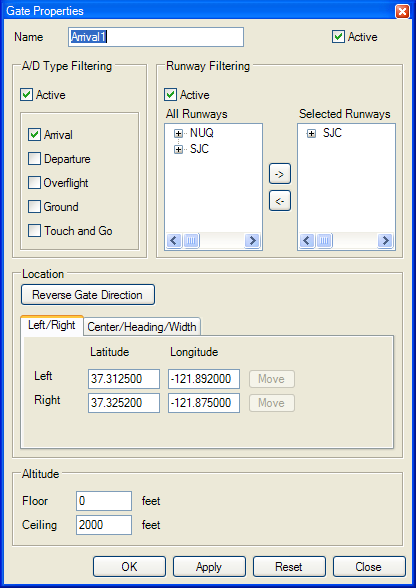Viewport: 416px width, 588px height.
Task: Click Selected Runways scrollbar right arrow
Action: click(x=385, y=240)
